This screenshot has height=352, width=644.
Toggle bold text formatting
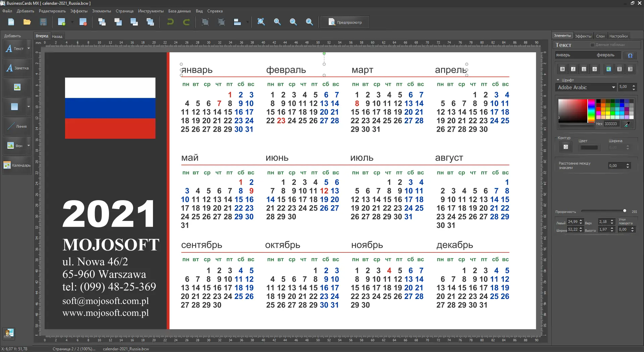click(x=562, y=69)
